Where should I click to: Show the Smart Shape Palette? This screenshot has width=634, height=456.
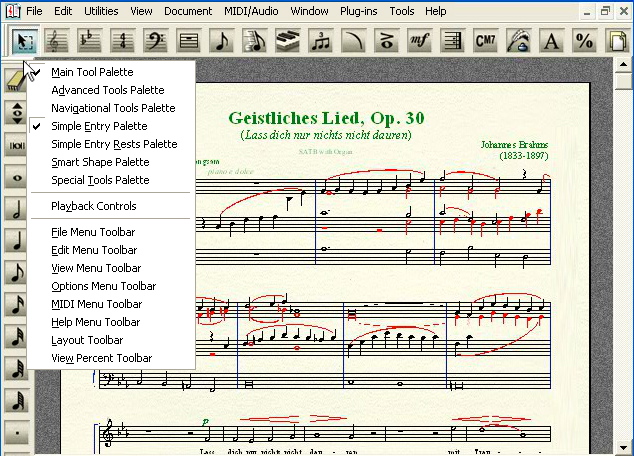tap(100, 162)
